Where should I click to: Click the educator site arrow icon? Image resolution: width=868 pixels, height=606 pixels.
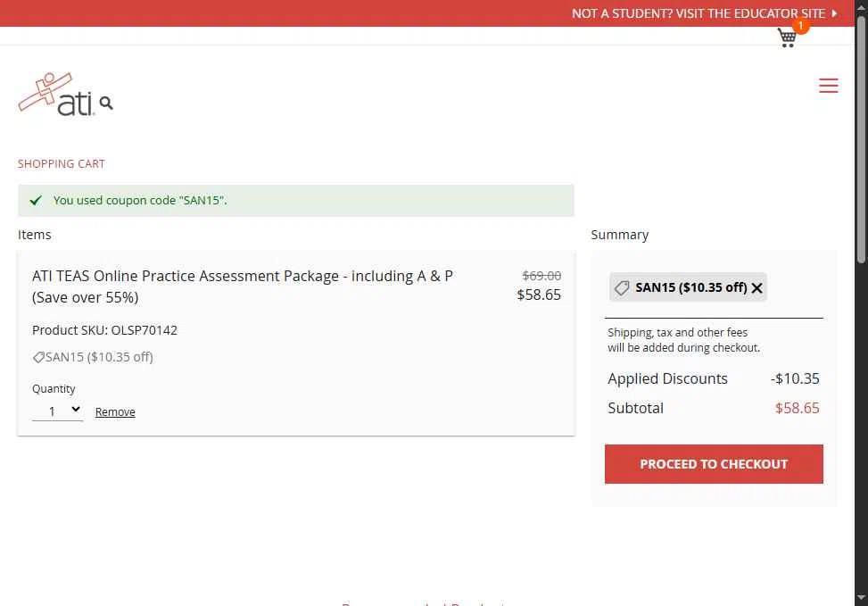[834, 13]
